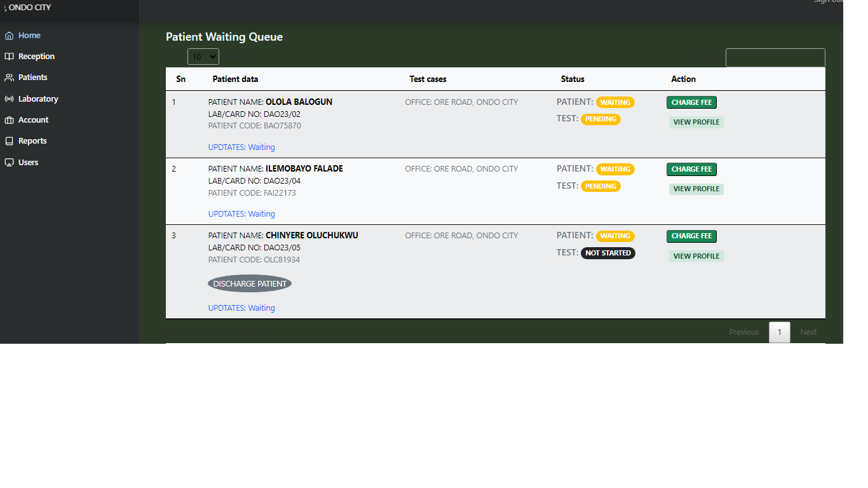Open the entries-per-page dropdown showing 10
The width and height of the screenshot is (868, 488).
coord(203,57)
